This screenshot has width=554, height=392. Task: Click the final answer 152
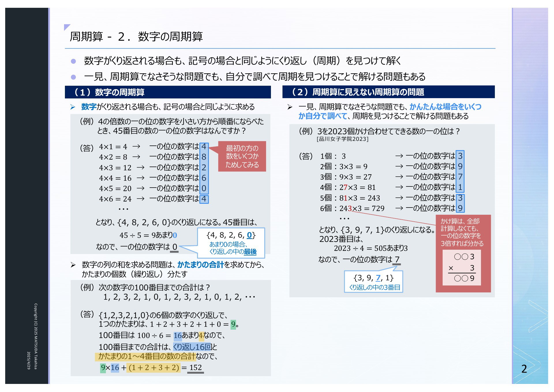coord(196,367)
